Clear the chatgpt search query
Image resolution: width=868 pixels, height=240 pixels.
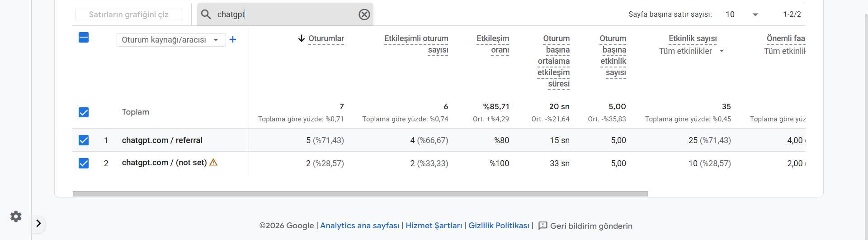pos(364,14)
